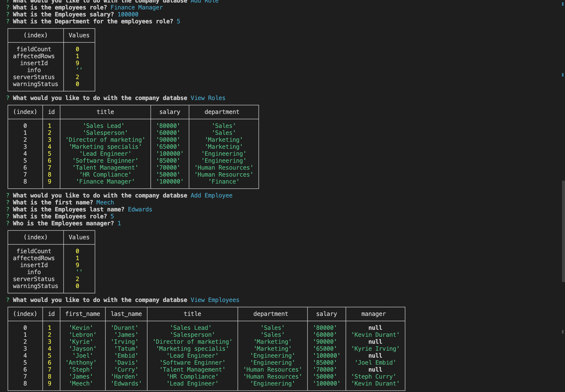Image resolution: width=565 pixels, height=392 pixels.
Task: Click 'Finance' department cell in roles table
Action: (x=224, y=182)
